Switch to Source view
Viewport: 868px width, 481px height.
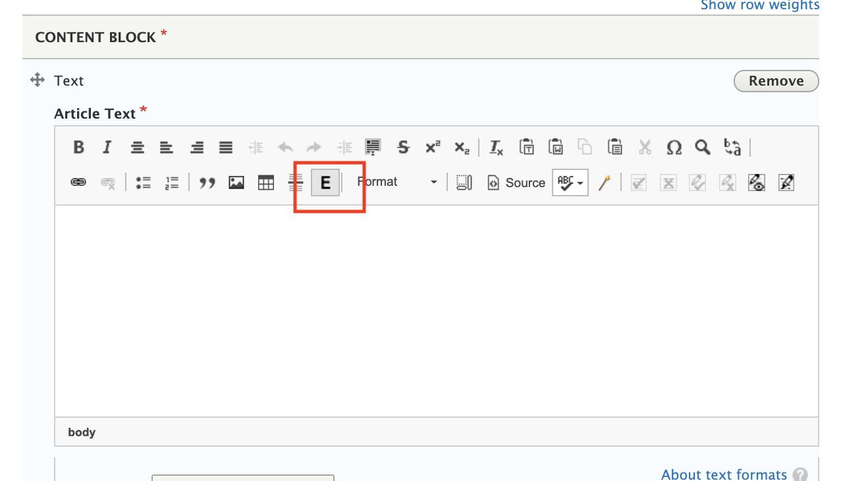pos(516,183)
